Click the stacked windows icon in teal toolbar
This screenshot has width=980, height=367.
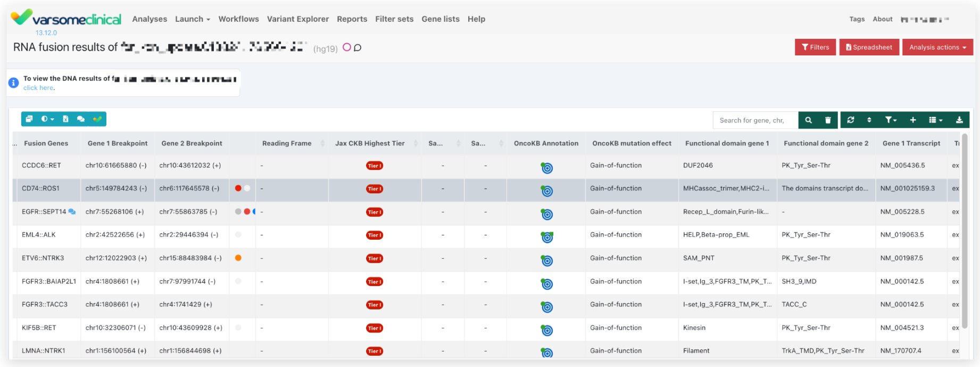[x=29, y=119]
